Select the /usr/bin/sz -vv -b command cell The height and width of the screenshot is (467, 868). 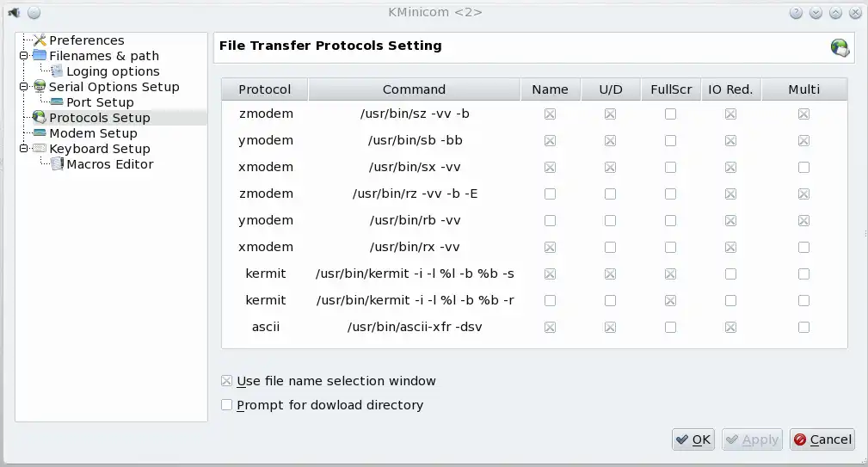point(415,114)
